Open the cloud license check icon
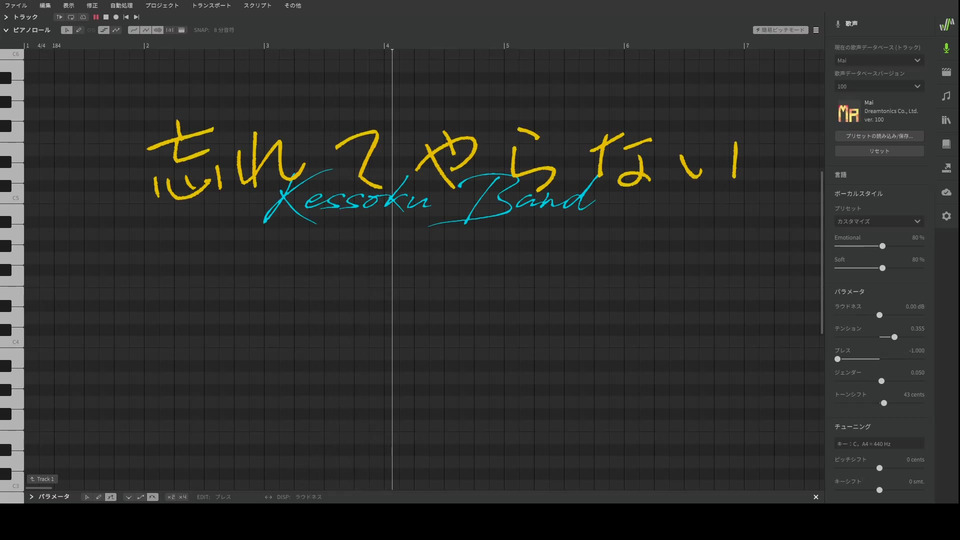Viewport: 960px width, 540px height. 946,192
